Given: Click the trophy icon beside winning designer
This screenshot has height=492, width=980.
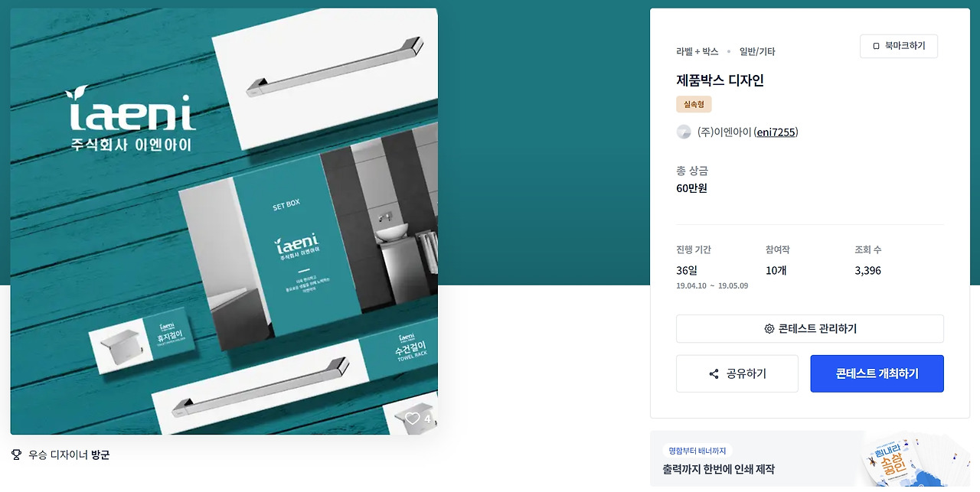Looking at the screenshot, I should pyautogui.click(x=16, y=455).
